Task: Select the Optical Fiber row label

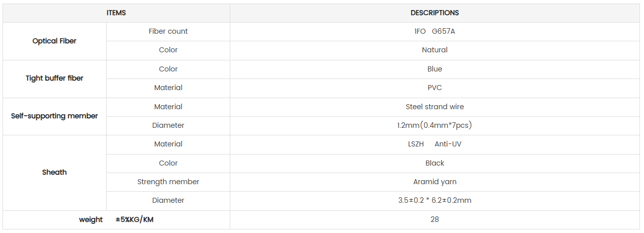Action: [x=54, y=41]
